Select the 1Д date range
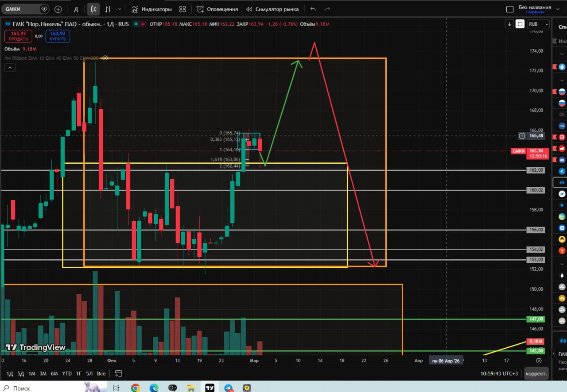The image size is (567, 392). (x=10, y=373)
